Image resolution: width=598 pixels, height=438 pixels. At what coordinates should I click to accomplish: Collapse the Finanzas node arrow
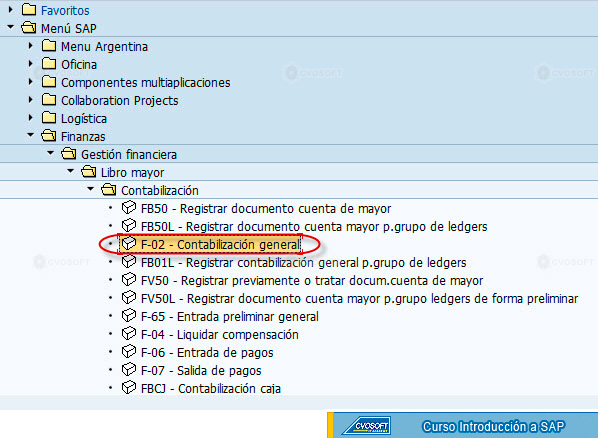click(x=31, y=135)
